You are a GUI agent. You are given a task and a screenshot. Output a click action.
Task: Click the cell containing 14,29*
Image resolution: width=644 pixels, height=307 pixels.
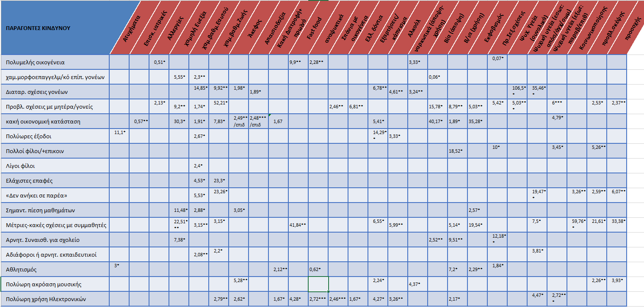pos(378,136)
